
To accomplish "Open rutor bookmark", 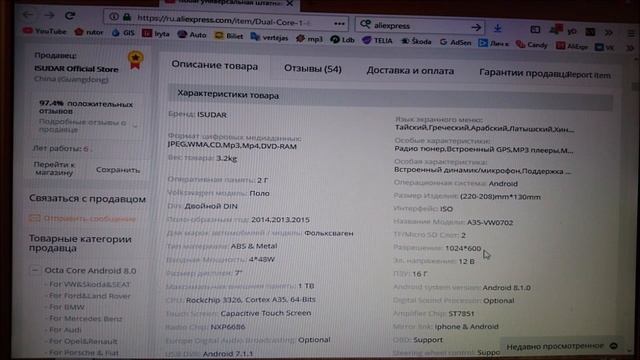I will [x=89, y=32].
